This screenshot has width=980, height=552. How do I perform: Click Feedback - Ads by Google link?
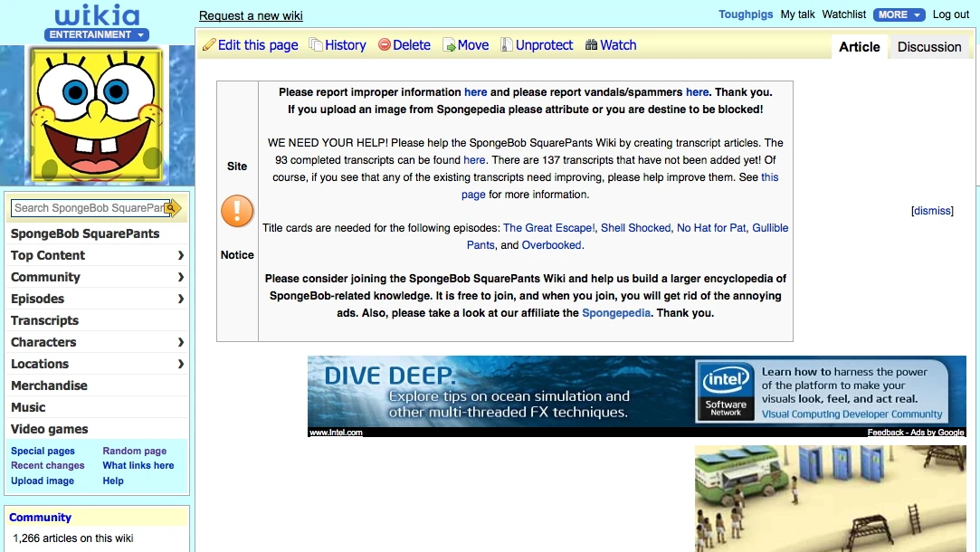915,432
